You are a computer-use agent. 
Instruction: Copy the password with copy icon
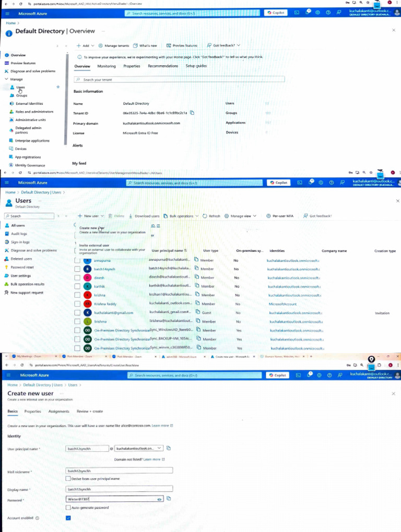pyautogui.click(x=169, y=499)
